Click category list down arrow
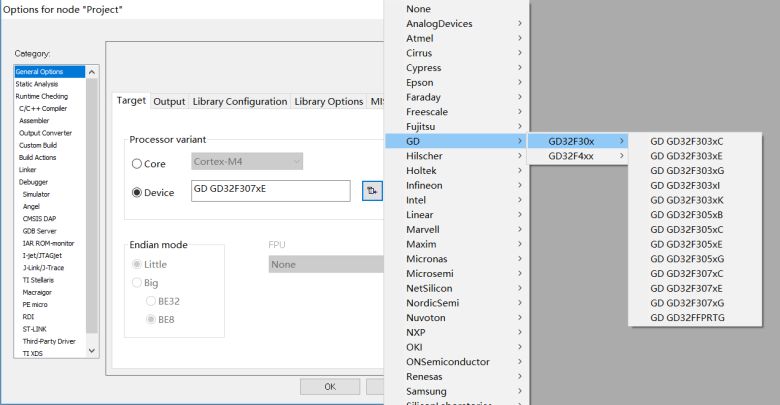The width and height of the screenshot is (780, 405). coord(92,351)
